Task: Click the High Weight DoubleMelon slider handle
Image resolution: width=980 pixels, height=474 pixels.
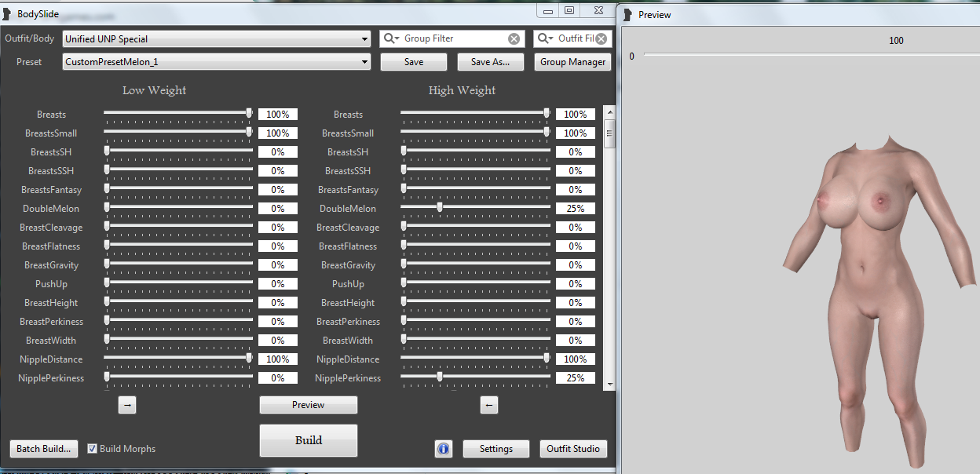Action: click(440, 207)
